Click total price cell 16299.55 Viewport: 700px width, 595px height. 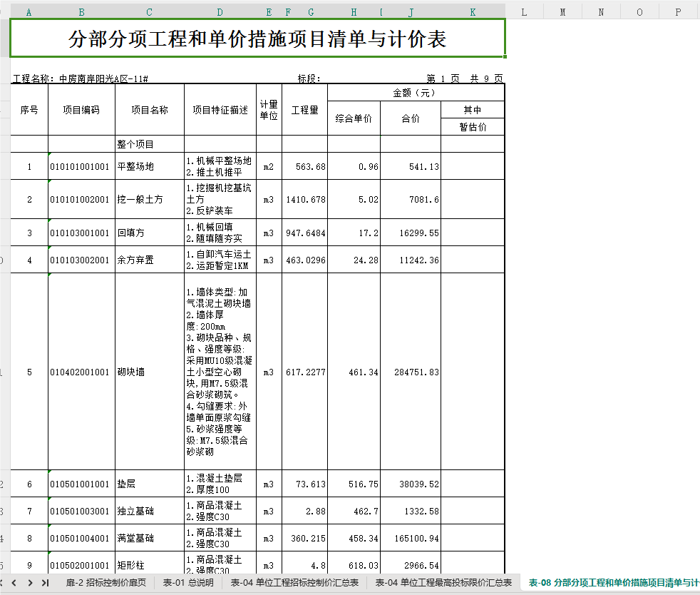pyautogui.click(x=411, y=233)
